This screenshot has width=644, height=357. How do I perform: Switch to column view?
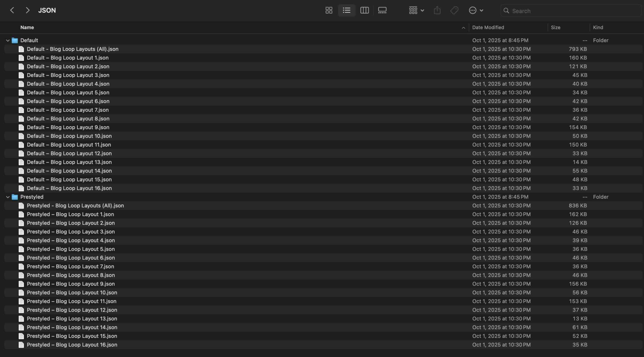tap(365, 10)
